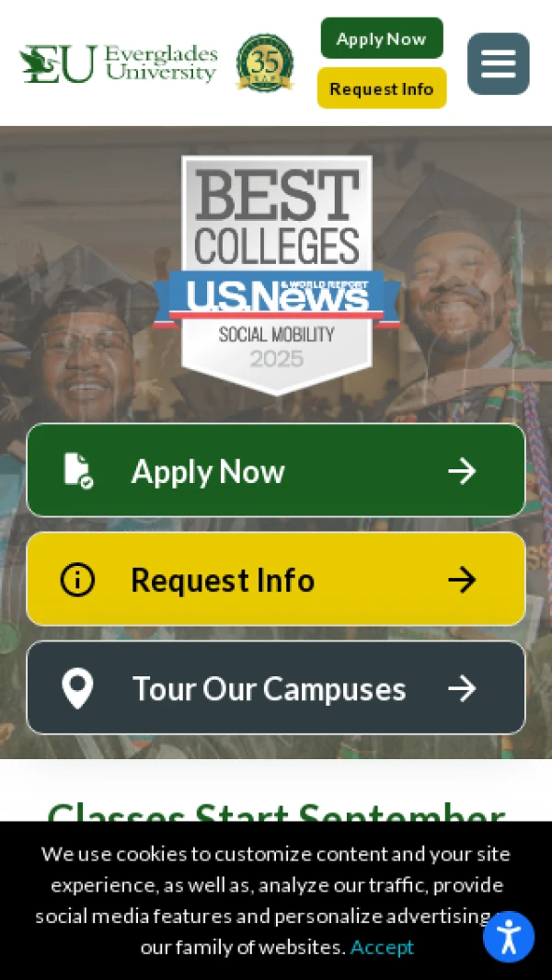Click the arrow on large Request Info button
Screen dimensions: 552x980
point(462,580)
